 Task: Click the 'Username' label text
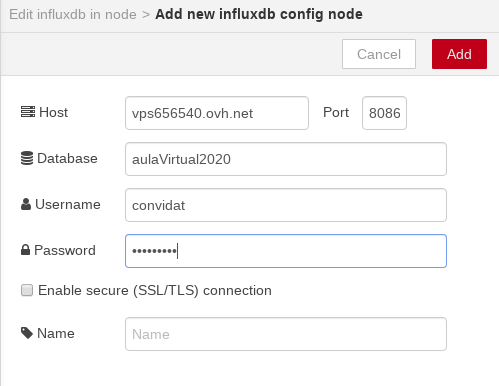tap(68, 204)
